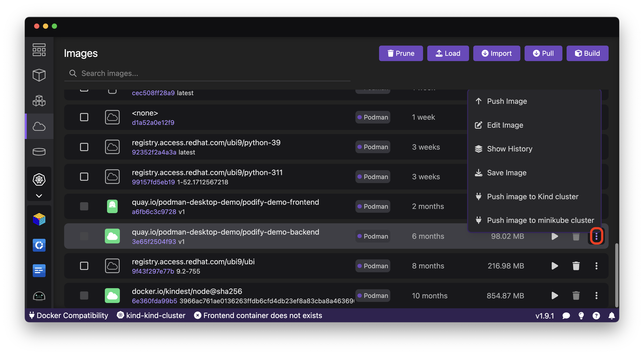
Task: Click the Build button
Action: (x=587, y=53)
